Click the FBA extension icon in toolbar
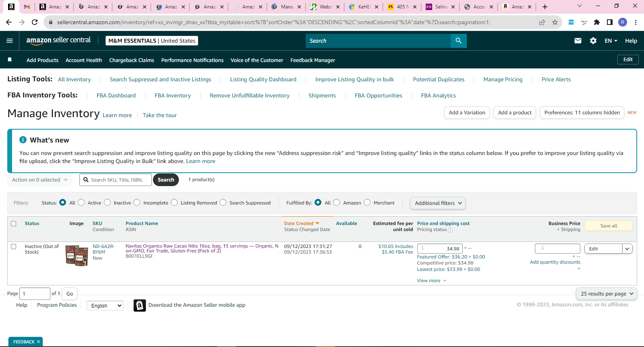This screenshot has width=644, height=347. coord(571,22)
